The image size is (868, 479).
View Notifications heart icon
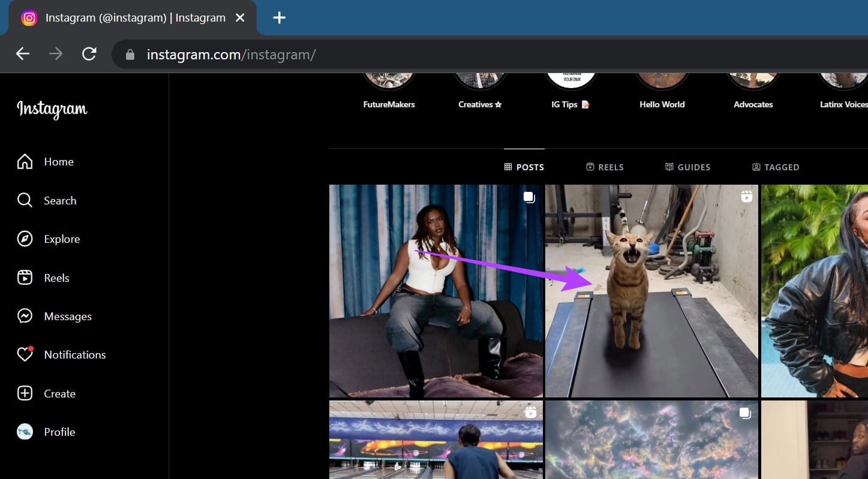[25, 354]
